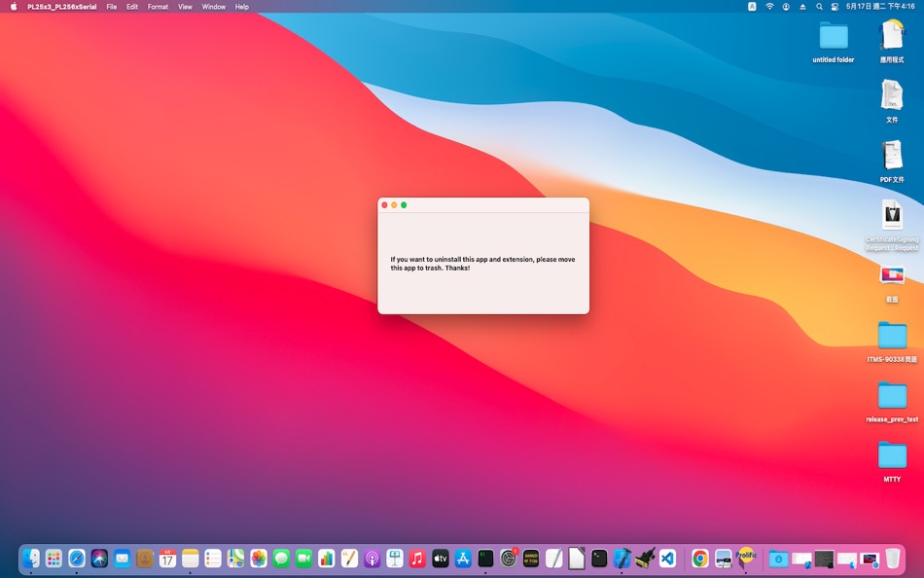Image resolution: width=924 pixels, height=578 pixels.
Task: Open the Downloads folder in the Dock
Action: point(778,558)
